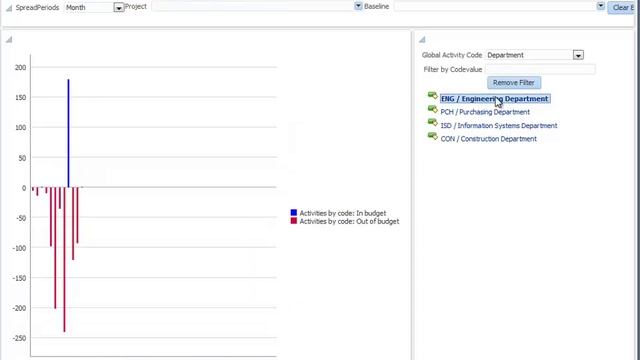Select CON / Construction Department

(x=489, y=139)
